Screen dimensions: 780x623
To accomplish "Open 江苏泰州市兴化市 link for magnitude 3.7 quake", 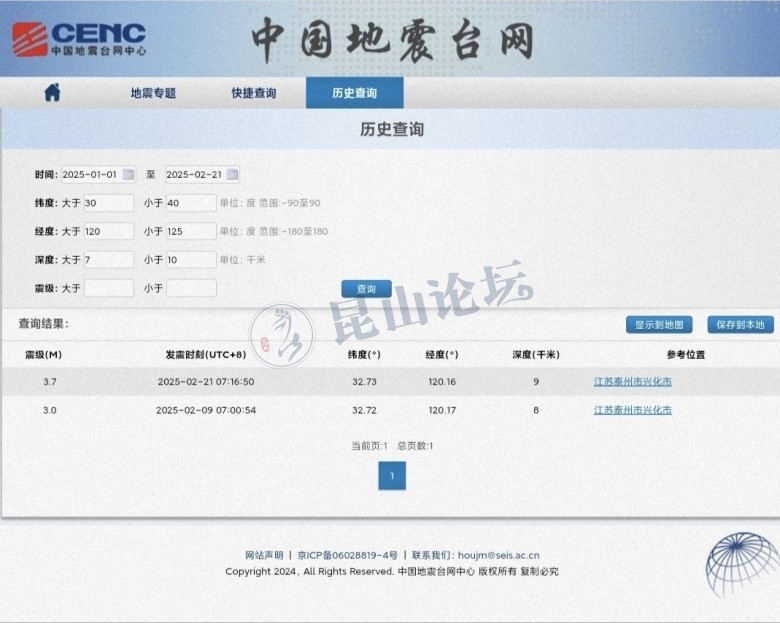I will point(632,382).
